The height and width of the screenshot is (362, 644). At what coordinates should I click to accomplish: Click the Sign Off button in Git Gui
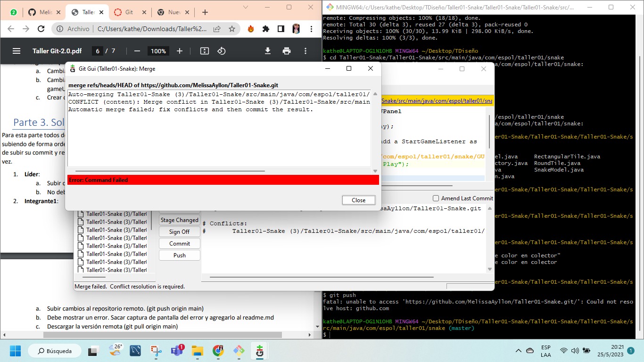(179, 231)
